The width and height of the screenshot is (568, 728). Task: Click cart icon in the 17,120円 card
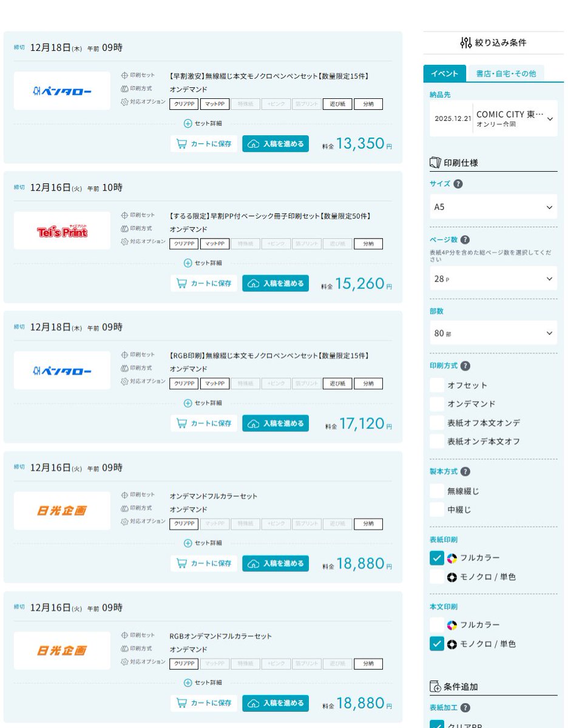coord(181,423)
